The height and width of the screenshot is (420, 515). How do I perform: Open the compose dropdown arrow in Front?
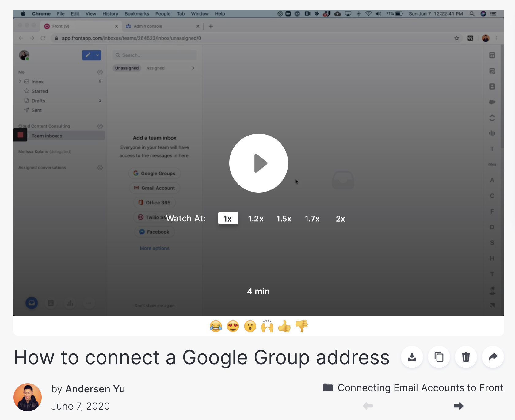[x=97, y=55]
